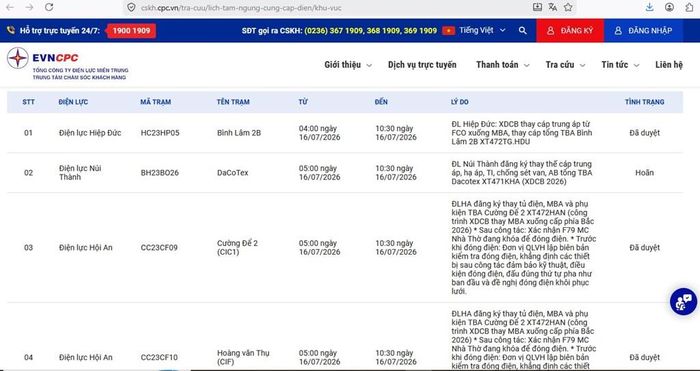This screenshot has height=371, width=700.
Task: Click the ĐĂNG NHẬP login button
Action: [644, 30]
